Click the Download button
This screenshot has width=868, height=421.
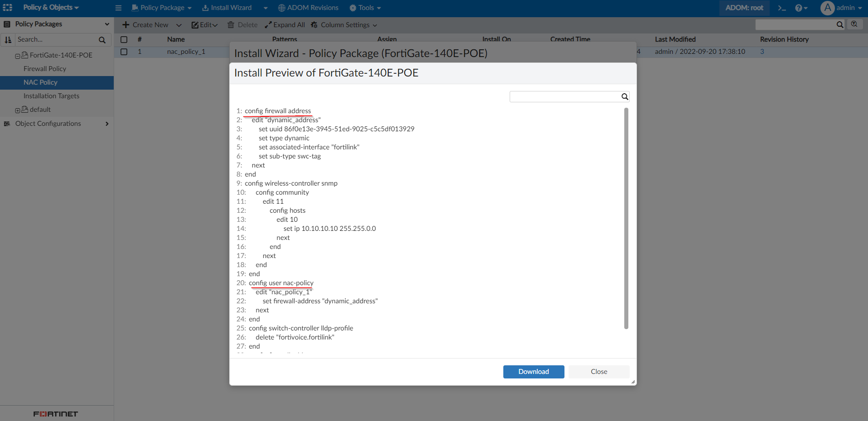[534, 372]
